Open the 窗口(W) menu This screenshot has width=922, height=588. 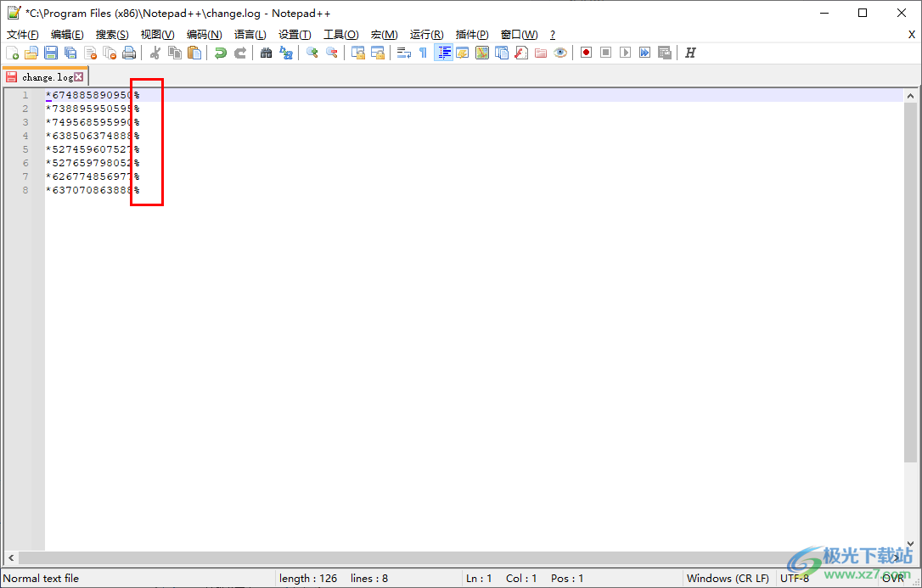click(x=520, y=35)
